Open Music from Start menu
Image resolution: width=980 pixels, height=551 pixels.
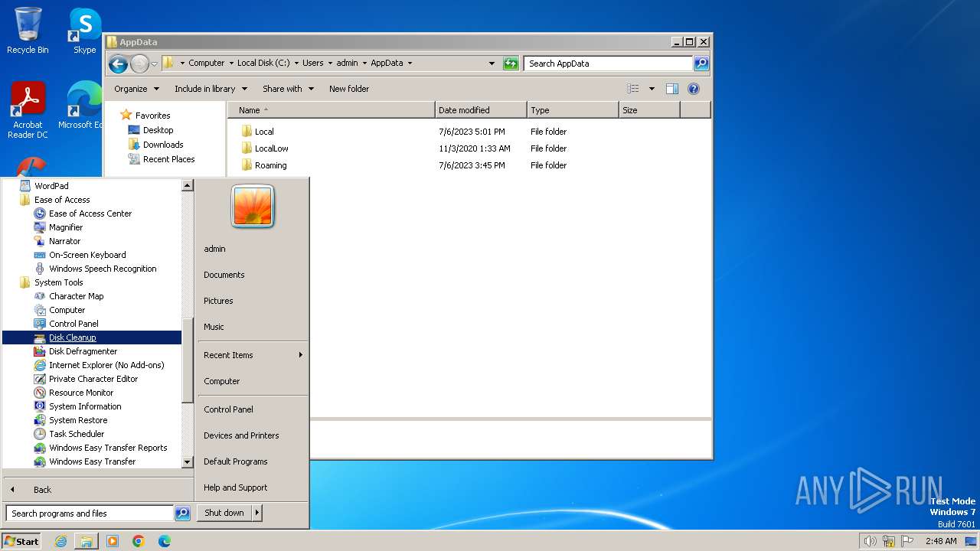214,327
